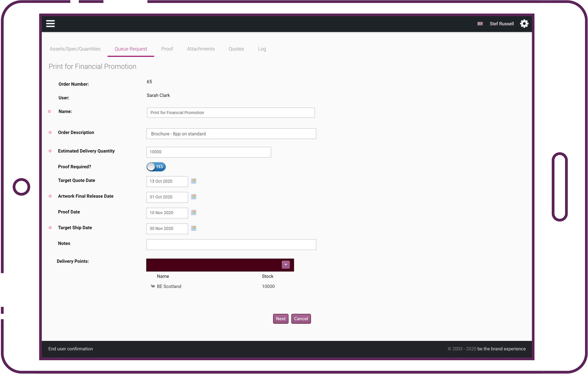The width and height of the screenshot is (588, 374).
Task: Open the hamburger menu
Action: coord(50,24)
